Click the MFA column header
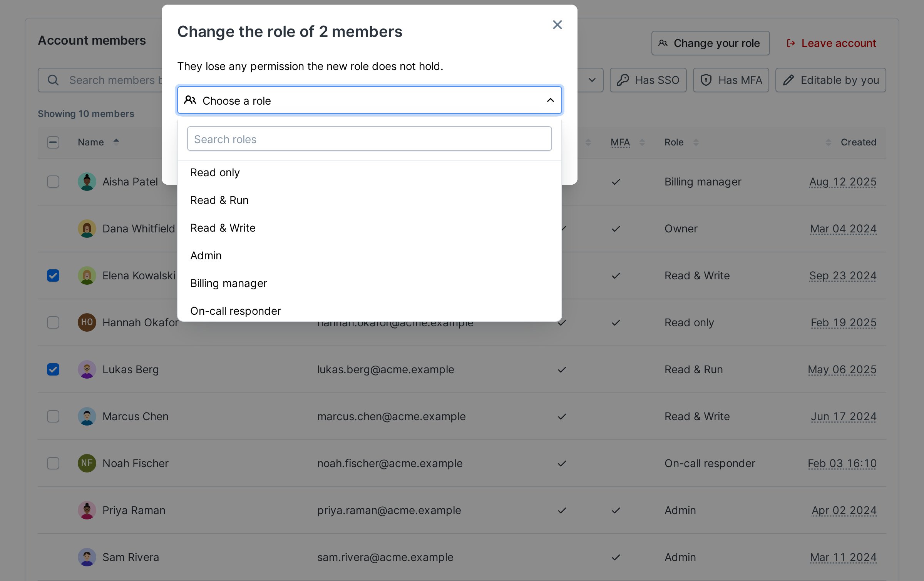This screenshot has height=581, width=924. pyautogui.click(x=620, y=142)
